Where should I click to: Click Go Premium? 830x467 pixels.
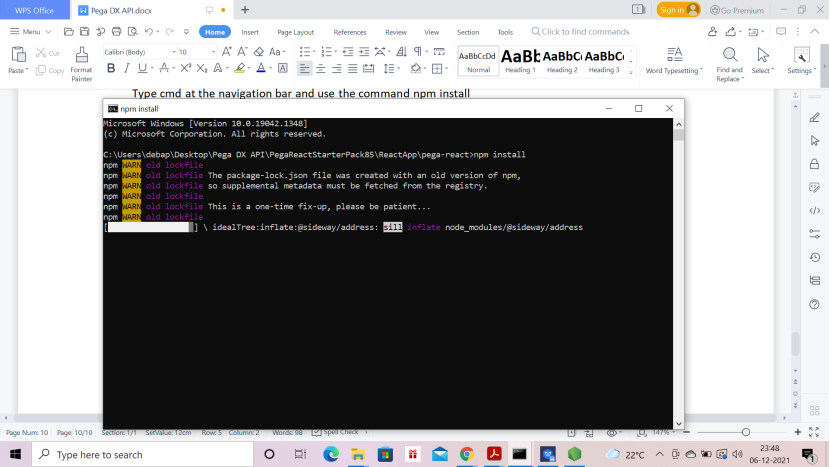737,10
